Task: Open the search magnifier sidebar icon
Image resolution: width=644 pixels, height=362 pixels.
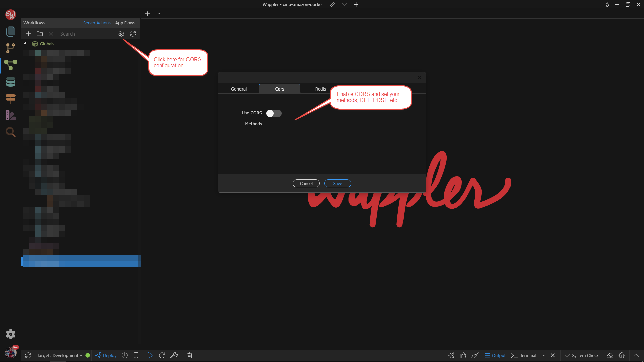Action: [11, 132]
